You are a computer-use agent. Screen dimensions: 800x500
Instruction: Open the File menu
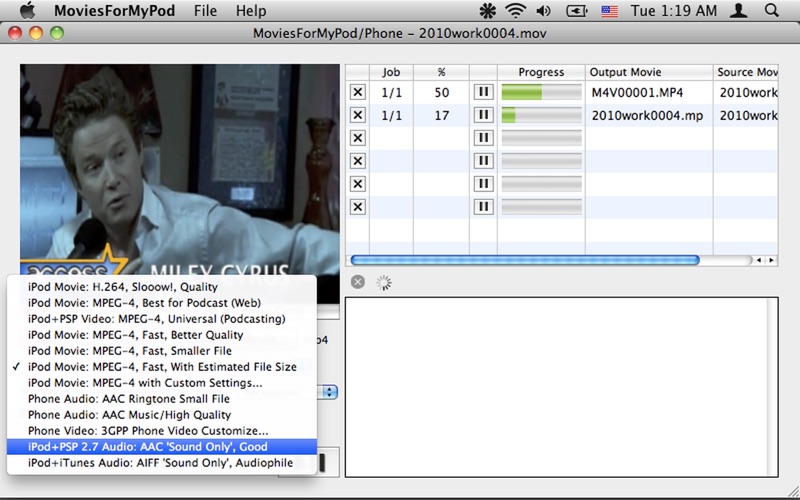(205, 11)
